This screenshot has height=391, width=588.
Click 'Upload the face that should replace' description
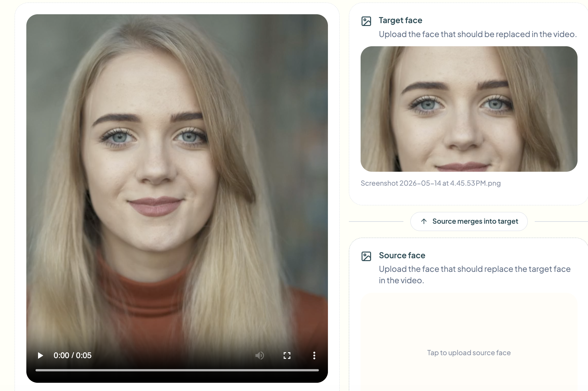click(x=474, y=275)
